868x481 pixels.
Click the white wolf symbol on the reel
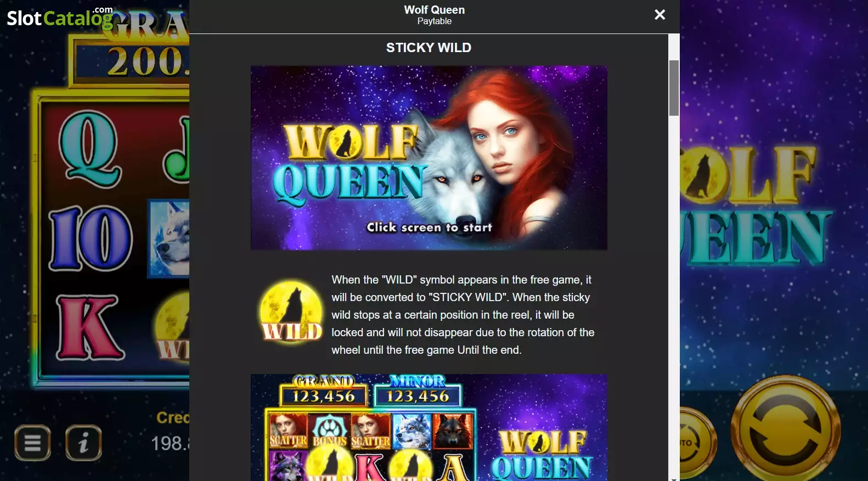point(169,239)
